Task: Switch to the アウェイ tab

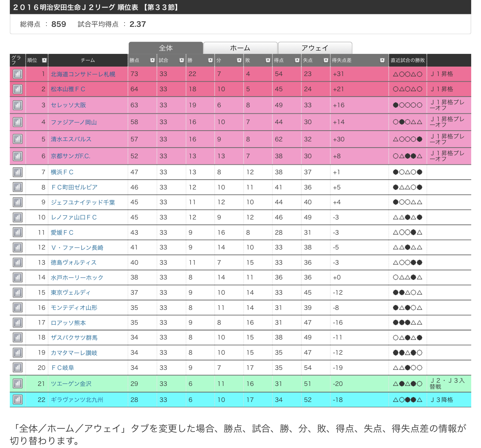Action: [315, 48]
